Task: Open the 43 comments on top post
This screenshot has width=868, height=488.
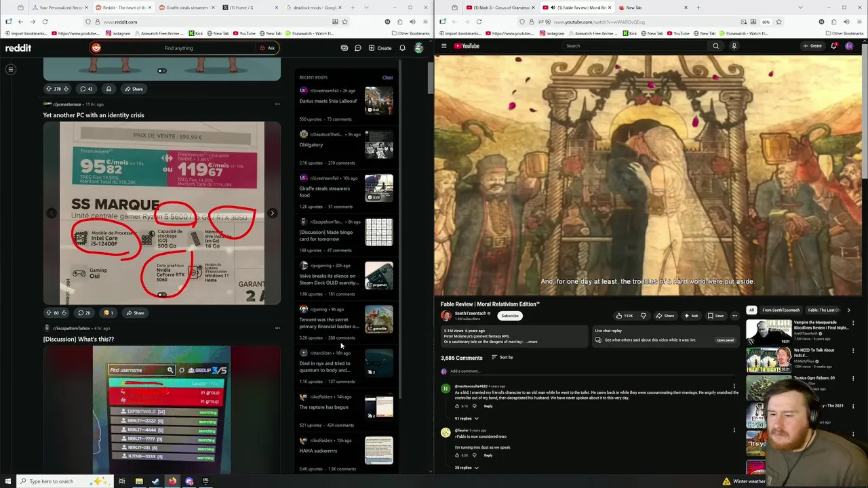Action: pyautogui.click(x=86, y=89)
